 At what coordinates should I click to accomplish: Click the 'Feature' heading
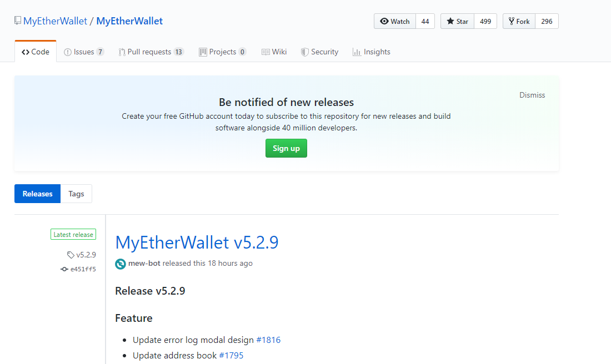point(134,318)
